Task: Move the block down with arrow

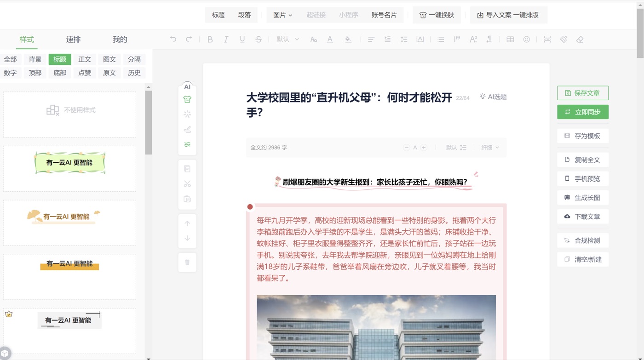Action: click(x=187, y=238)
